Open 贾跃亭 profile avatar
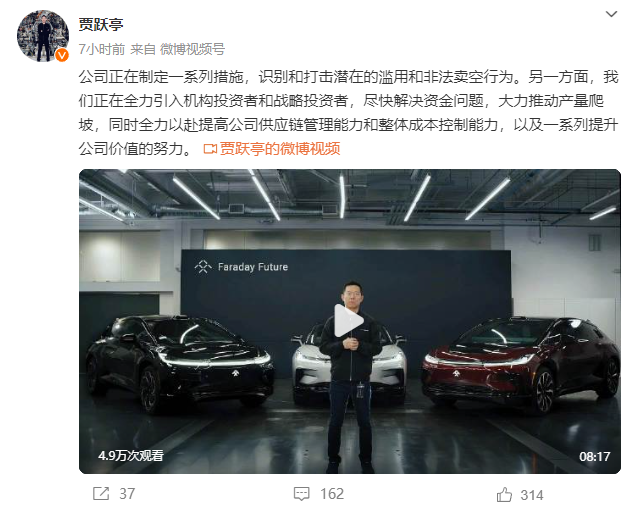This screenshot has width=630, height=509. click(x=43, y=36)
